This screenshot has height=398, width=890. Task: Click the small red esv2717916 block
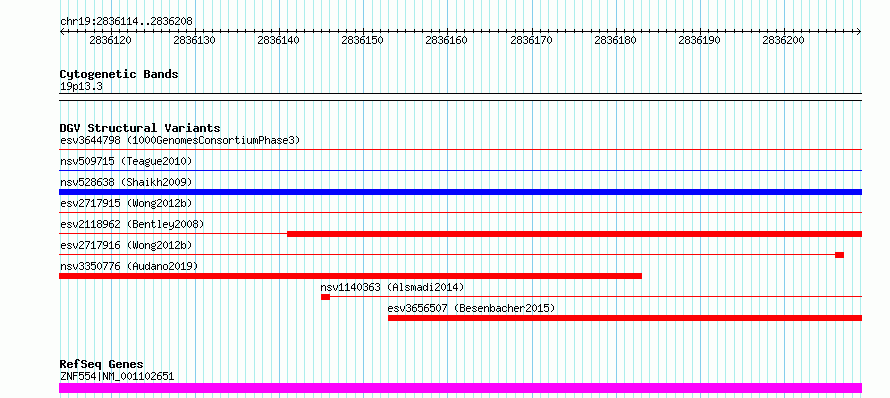tap(839, 255)
